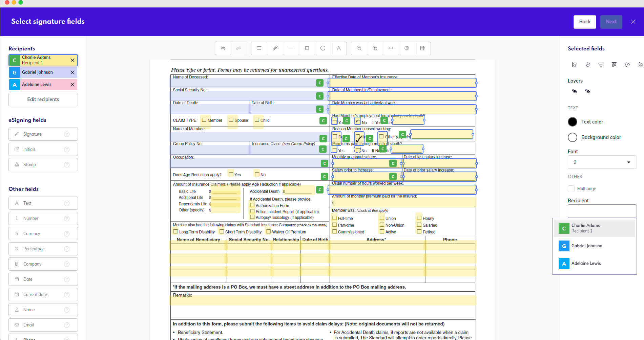Screen dimensions: 644x340
Task: Remove Adelaine Lewis with the X button
Action: pyautogui.click(x=72, y=84)
